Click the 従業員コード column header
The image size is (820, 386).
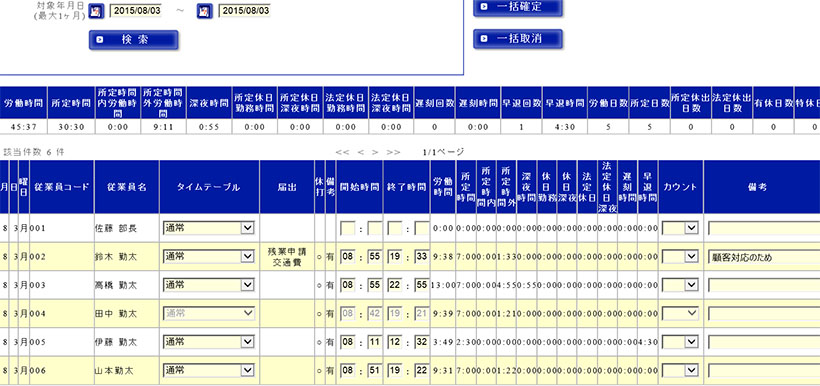(62, 187)
